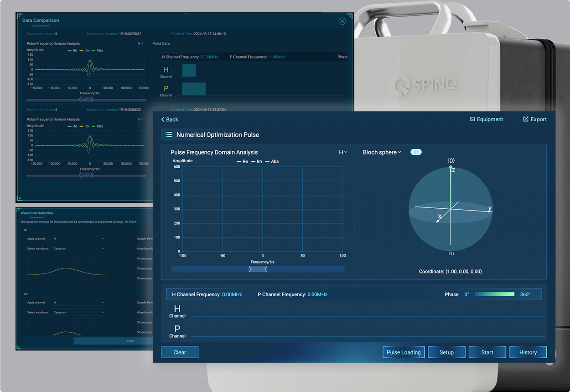This screenshot has width=570, height=392.
Task: Open the H channel dropdown in Pulse Frequency Domain Analysis
Action: [x=343, y=152]
